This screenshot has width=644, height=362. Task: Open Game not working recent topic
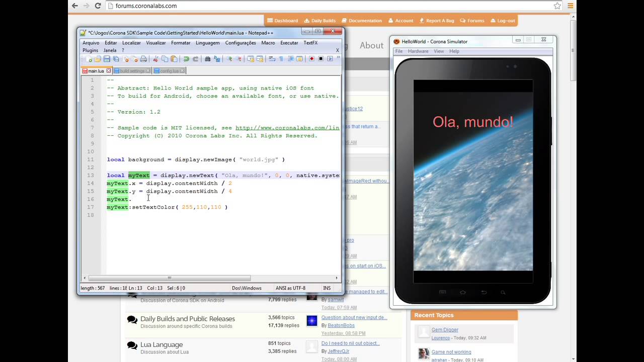(451, 352)
